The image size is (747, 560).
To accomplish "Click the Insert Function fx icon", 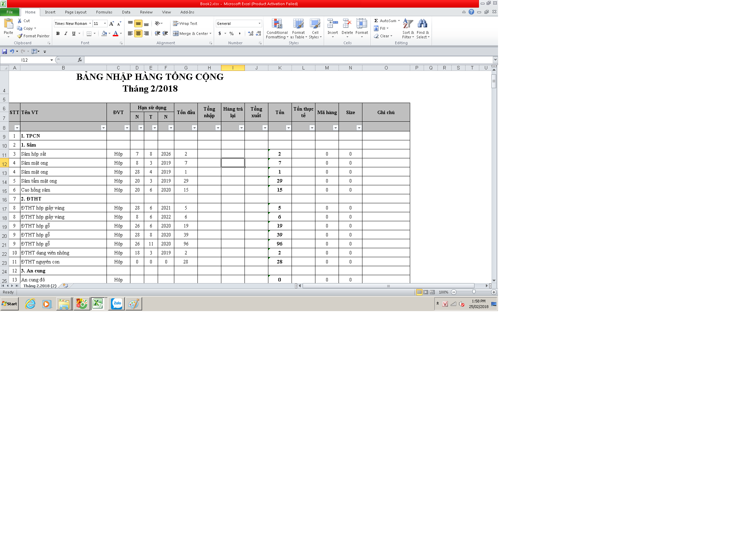I will point(80,60).
